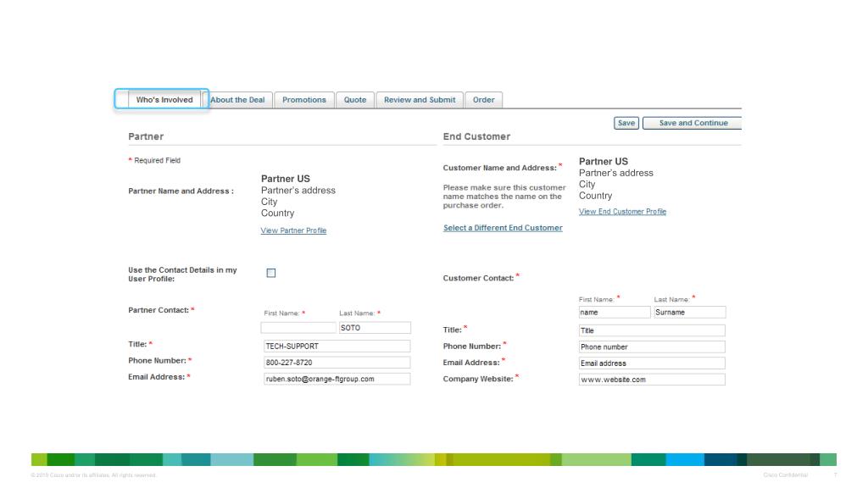
Task: Open View End Customer Profile link
Action: pos(622,211)
